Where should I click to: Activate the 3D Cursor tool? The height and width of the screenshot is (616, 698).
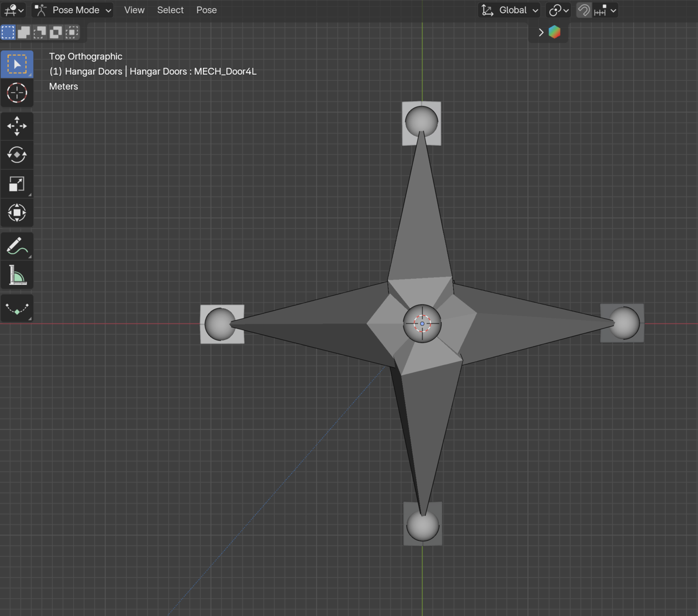click(x=17, y=93)
